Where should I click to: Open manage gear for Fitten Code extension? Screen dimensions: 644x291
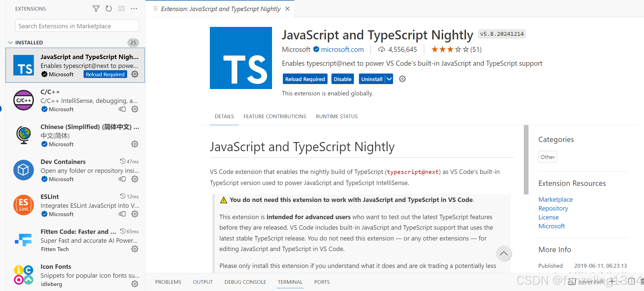[x=135, y=249]
